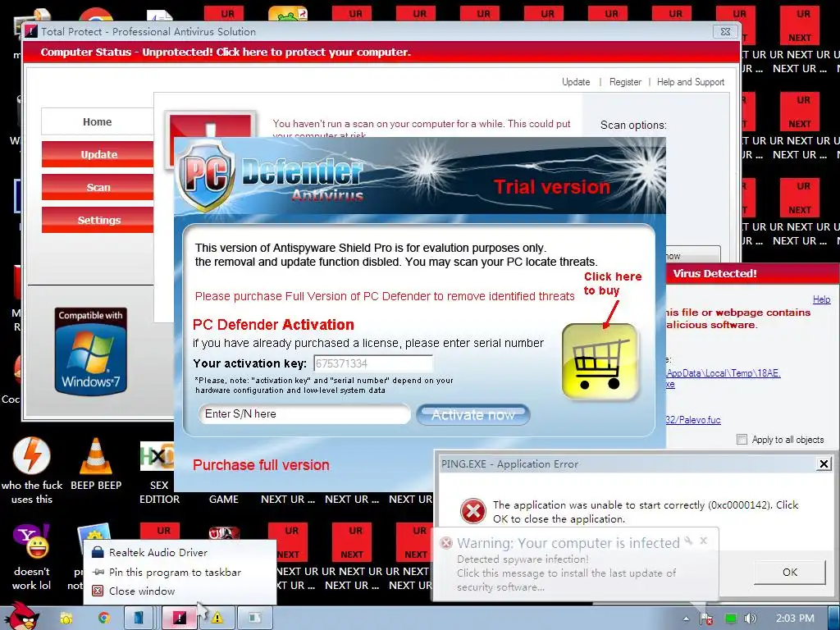
Task: Click the AppData Local Temp file path link
Action: click(723, 373)
